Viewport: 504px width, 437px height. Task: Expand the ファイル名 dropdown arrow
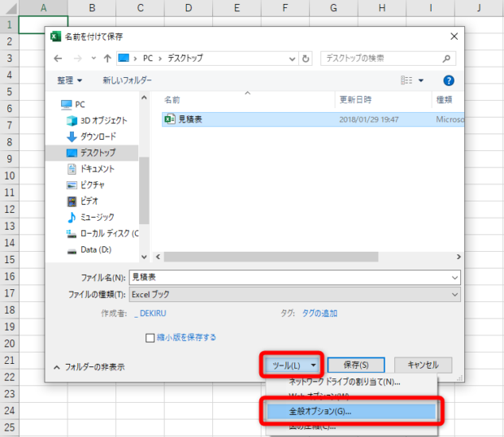[x=454, y=278]
